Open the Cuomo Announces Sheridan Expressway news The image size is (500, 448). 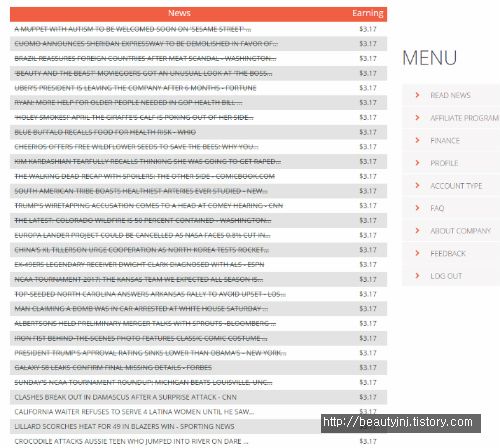coord(146,44)
